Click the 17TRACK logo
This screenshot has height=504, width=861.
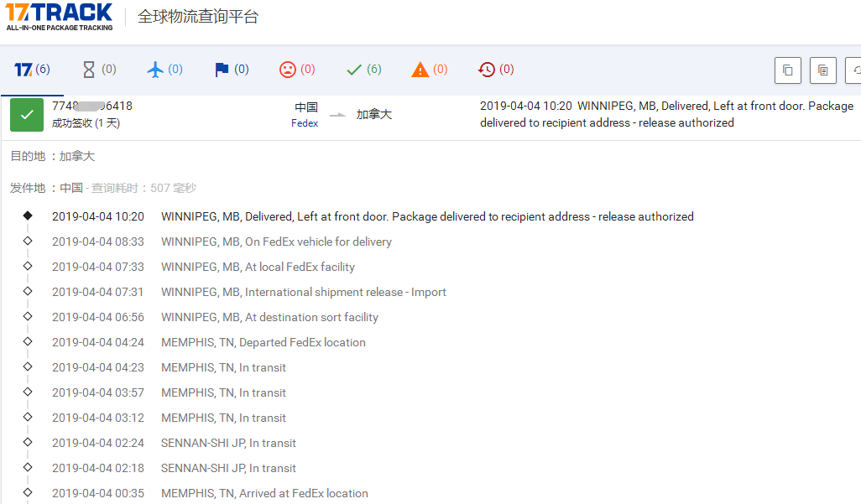(59, 17)
